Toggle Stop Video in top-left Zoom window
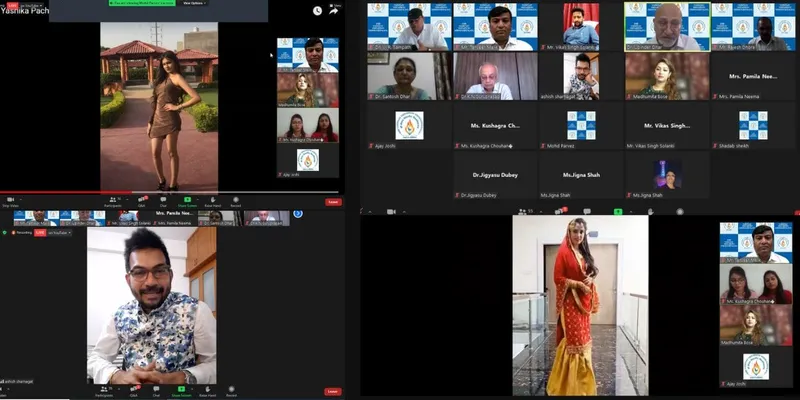 click(10, 202)
